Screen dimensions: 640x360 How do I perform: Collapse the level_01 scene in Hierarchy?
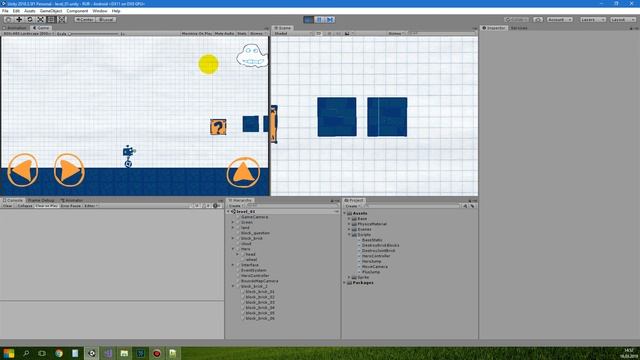(229, 211)
